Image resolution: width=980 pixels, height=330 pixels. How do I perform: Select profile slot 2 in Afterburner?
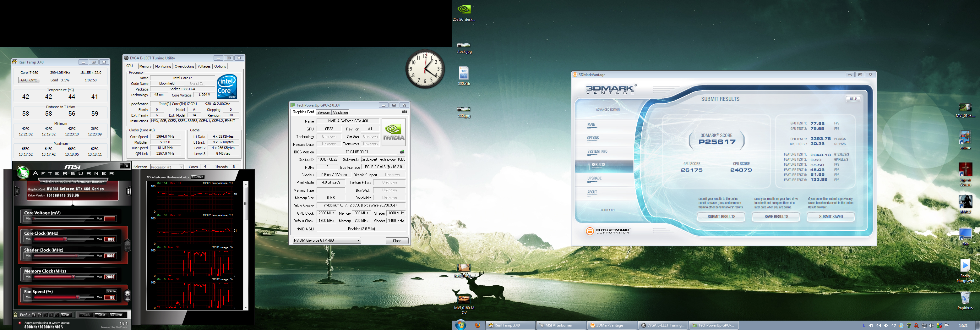click(x=40, y=315)
